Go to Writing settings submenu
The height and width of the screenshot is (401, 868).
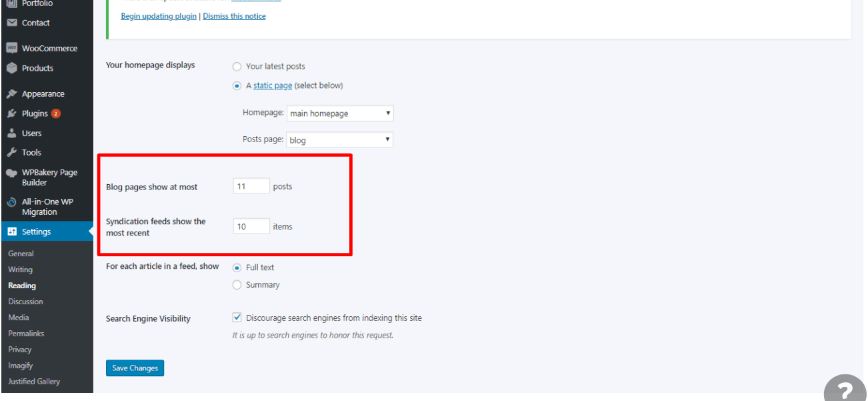pos(20,270)
